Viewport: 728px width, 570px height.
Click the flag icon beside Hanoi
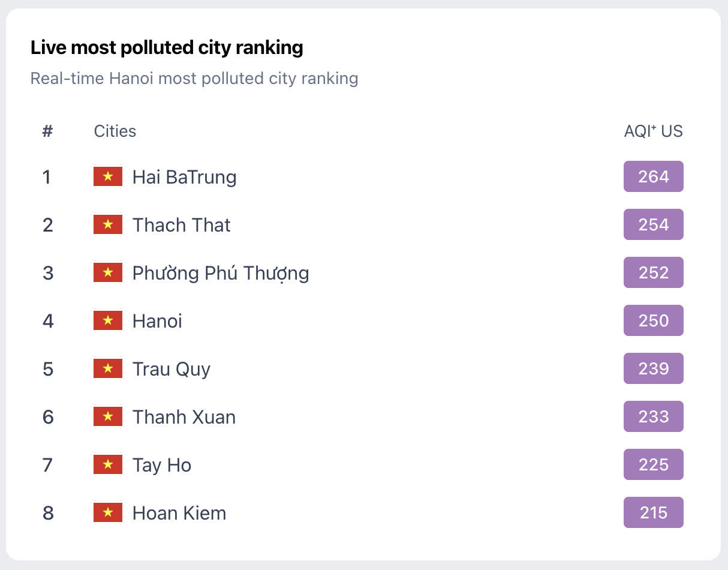(x=108, y=320)
